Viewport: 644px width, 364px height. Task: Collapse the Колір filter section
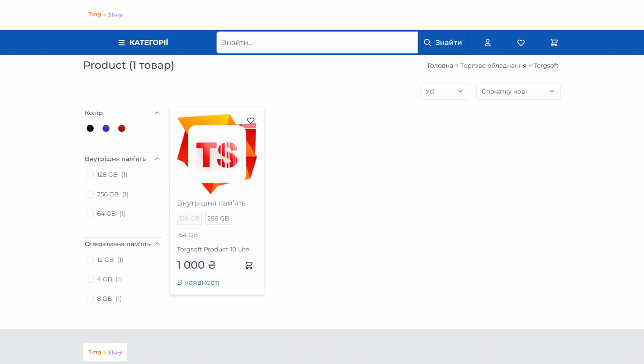click(x=157, y=113)
